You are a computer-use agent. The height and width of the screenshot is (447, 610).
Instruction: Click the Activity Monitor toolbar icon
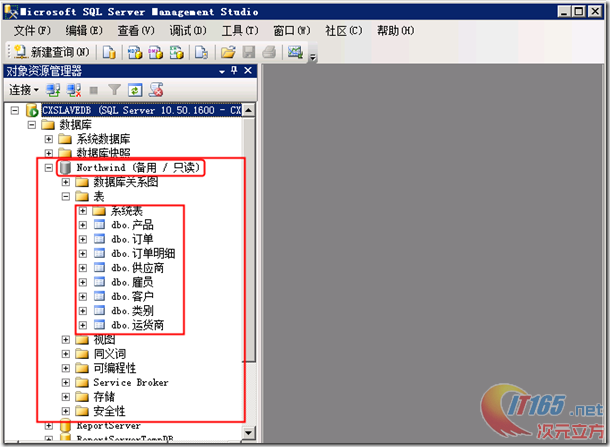295,52
